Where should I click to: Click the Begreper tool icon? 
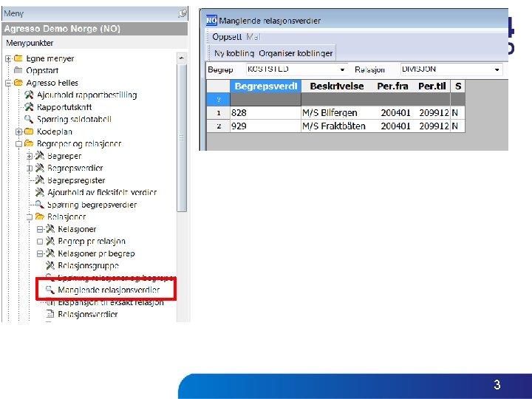(x=40, y=156)
